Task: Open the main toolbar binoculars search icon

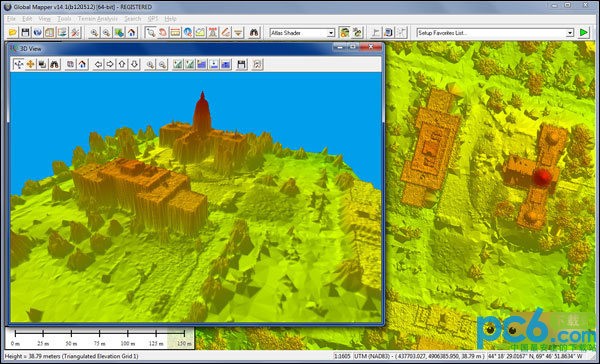Action: (x=254, y=33)
